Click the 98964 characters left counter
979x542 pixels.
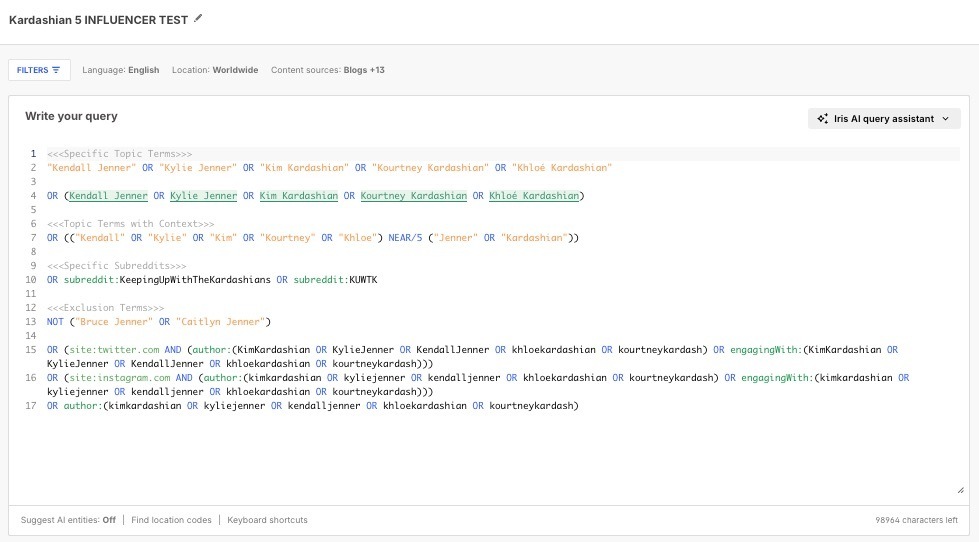(916, 520)
